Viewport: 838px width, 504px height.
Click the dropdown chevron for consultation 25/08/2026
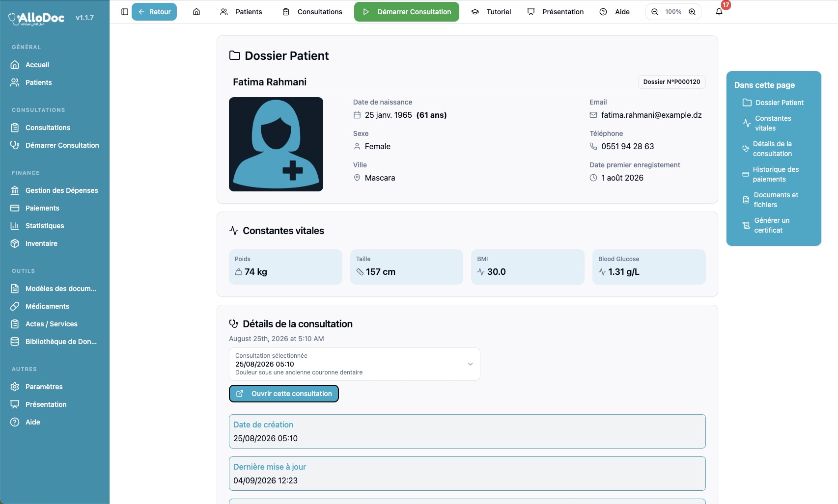(470, 364)
